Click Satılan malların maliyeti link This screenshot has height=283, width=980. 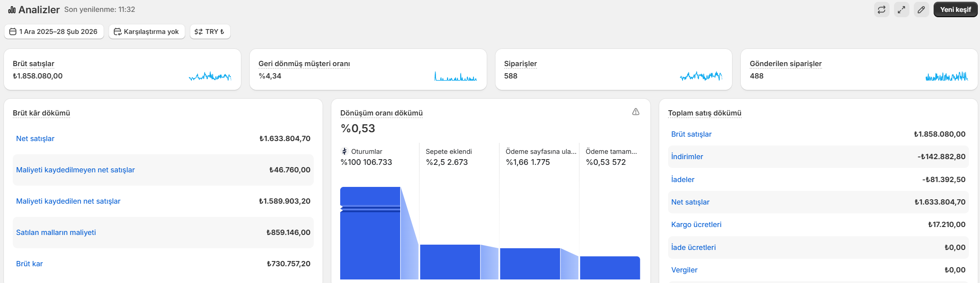click(x=56, y=232)
